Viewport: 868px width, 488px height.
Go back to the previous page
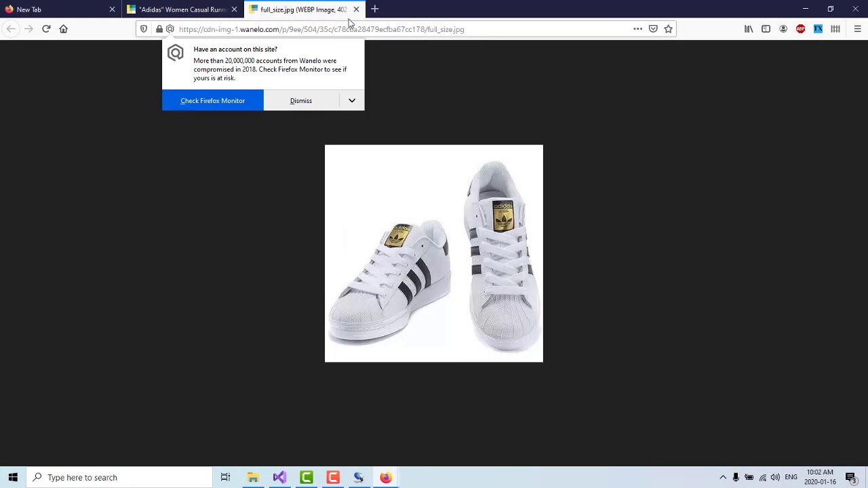point(11,29)
